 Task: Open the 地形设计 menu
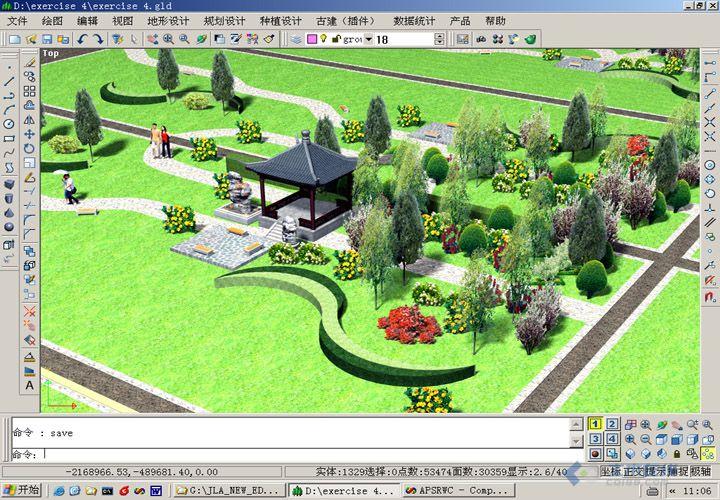[169, 21]
